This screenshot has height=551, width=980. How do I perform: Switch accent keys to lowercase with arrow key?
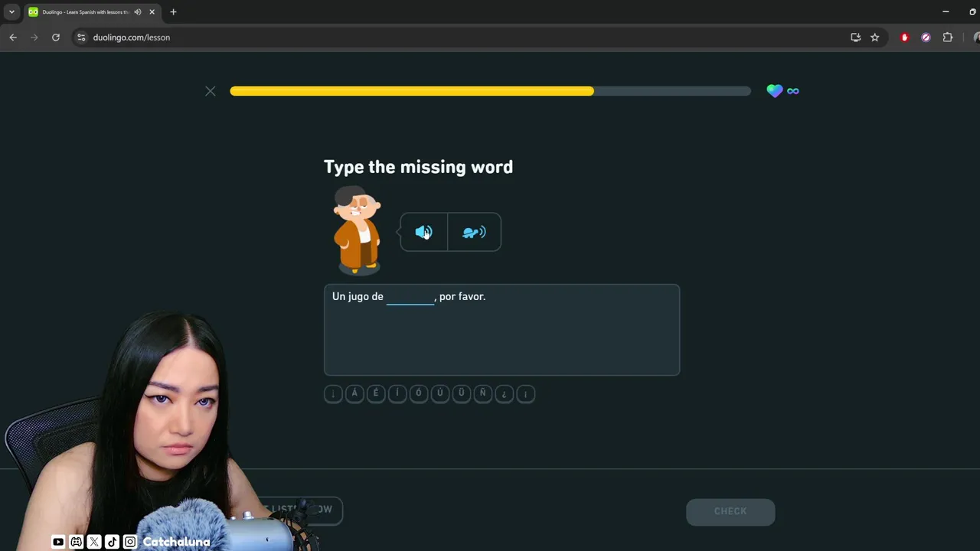point(332,393)
